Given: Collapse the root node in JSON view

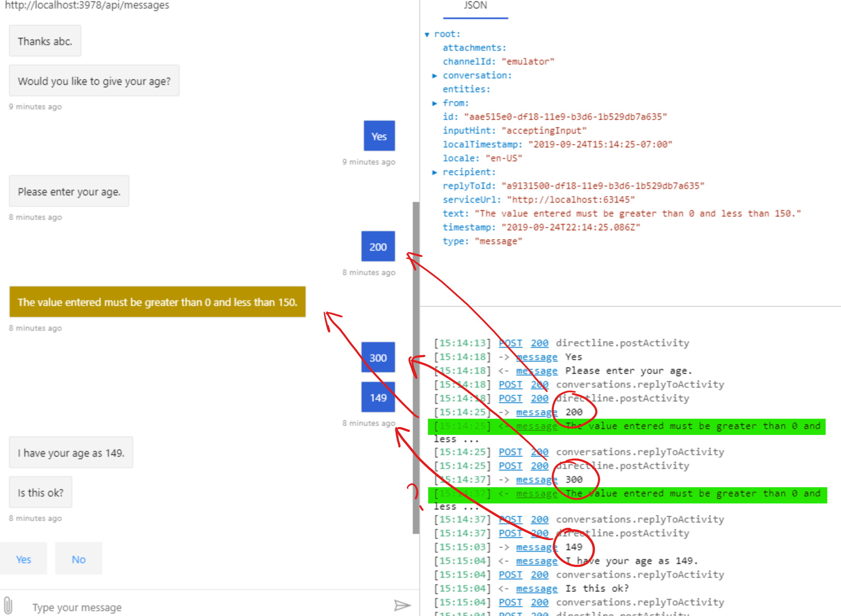Looking at the screenshot, I should [427, 34].
